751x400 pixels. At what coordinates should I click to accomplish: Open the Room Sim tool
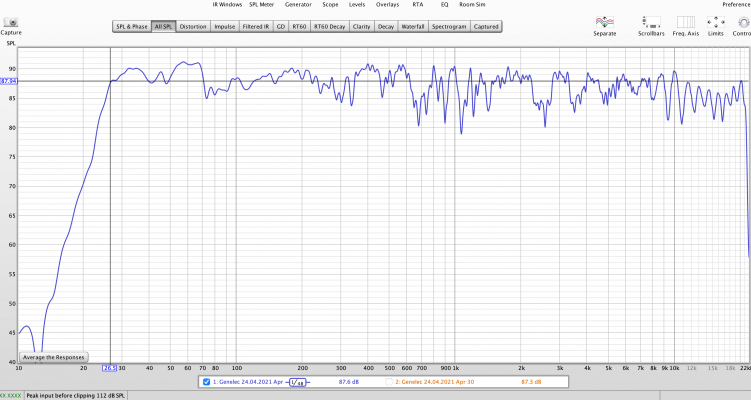(x=472, y=4)
